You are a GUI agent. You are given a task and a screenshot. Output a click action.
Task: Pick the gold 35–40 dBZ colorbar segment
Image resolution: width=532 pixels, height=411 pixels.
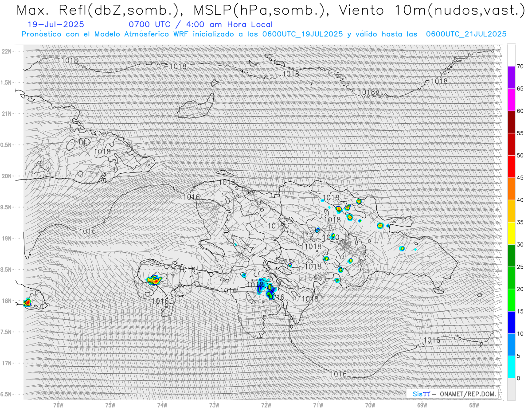click(x=511, y=211)
